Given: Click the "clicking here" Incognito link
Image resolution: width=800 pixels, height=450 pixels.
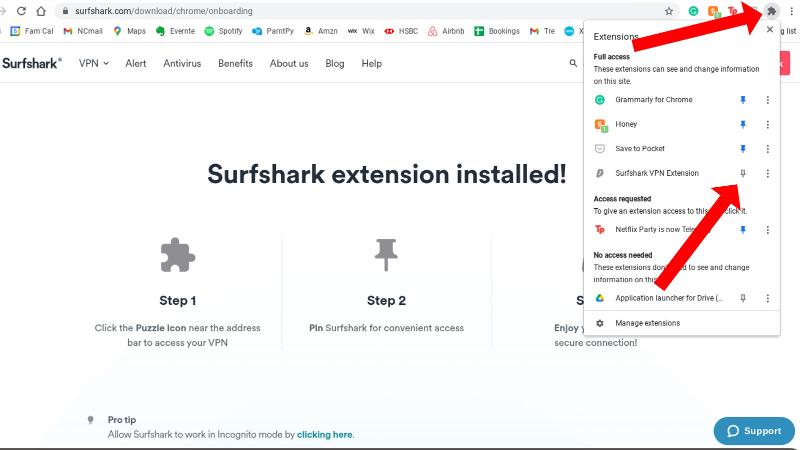Looking at the screenshot, I should [x=324, y=435].
